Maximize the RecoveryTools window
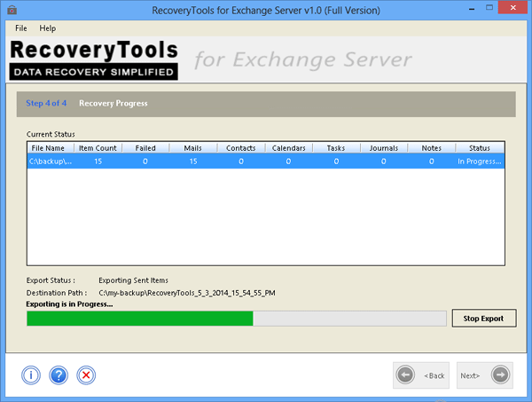Image resolution: width=532 pixels, height=402 pixels. tap(489, 7)
